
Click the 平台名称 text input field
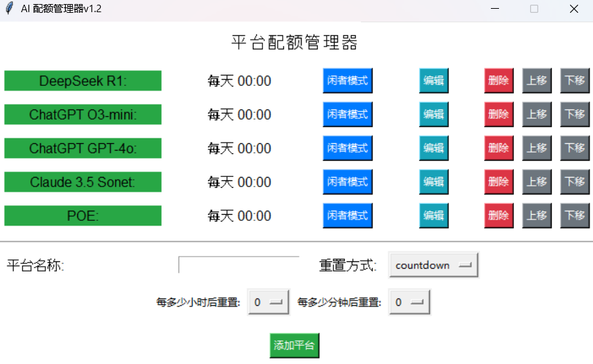[x=239, y=265]
